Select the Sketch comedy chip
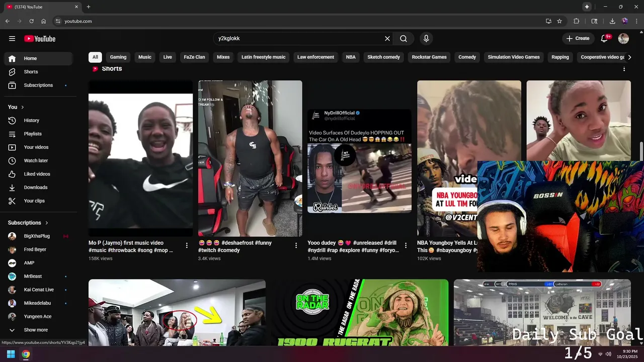 pos(384,57)
